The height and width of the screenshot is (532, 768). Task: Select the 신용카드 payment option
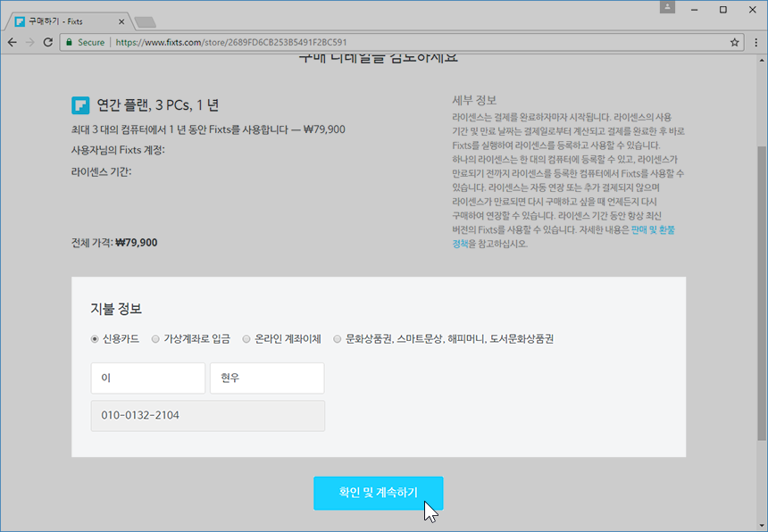95,338
